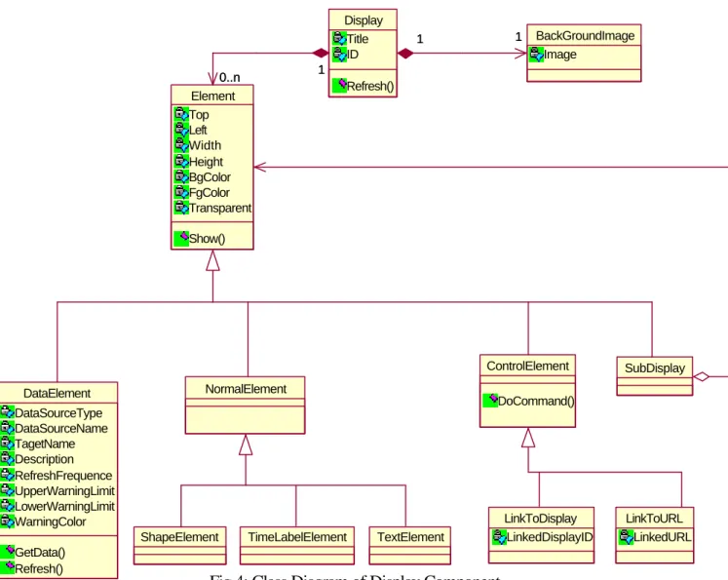The height and width of the screenshot is (580, 728).
Task: Select the BackGroundImage class title
Action: (585, 36)
